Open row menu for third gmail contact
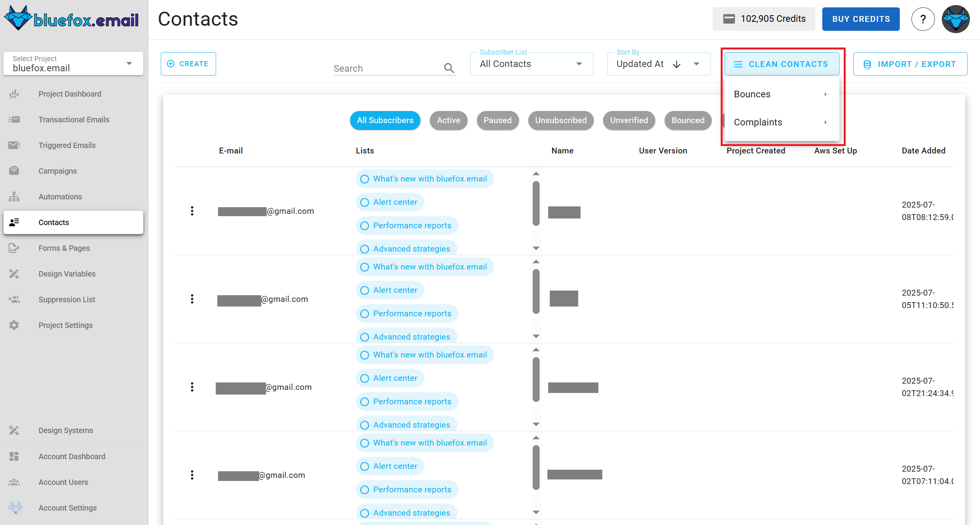 coord(192,387)
